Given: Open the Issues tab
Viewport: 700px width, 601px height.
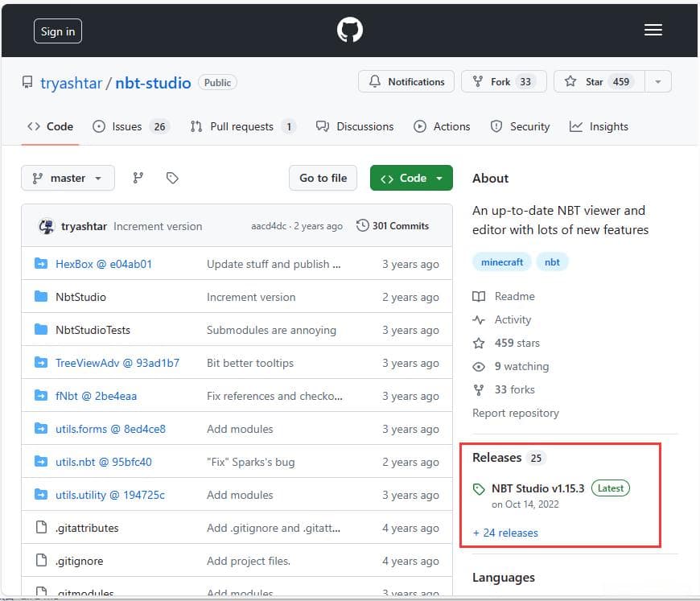Looking at the screenshot, I should [131, 127].
